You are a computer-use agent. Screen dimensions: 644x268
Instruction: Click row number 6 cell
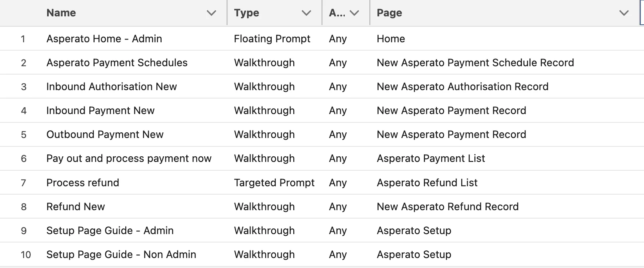click(x=24, y=159)
